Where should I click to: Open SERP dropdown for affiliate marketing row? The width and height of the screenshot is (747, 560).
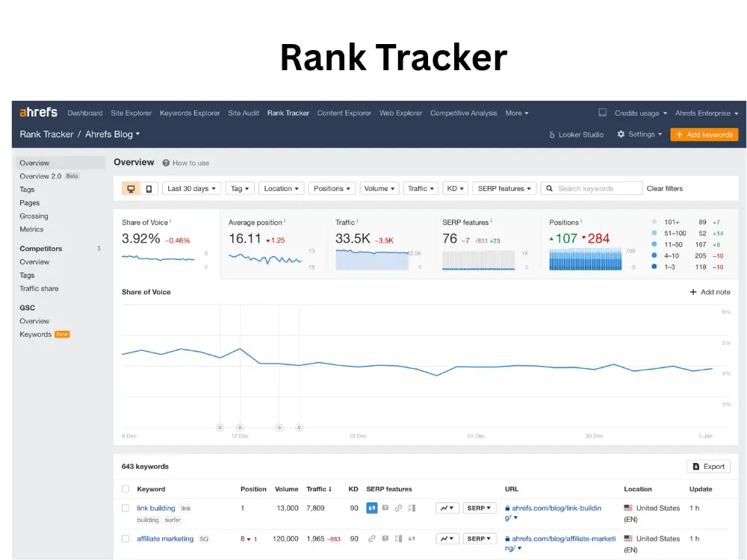480,538
